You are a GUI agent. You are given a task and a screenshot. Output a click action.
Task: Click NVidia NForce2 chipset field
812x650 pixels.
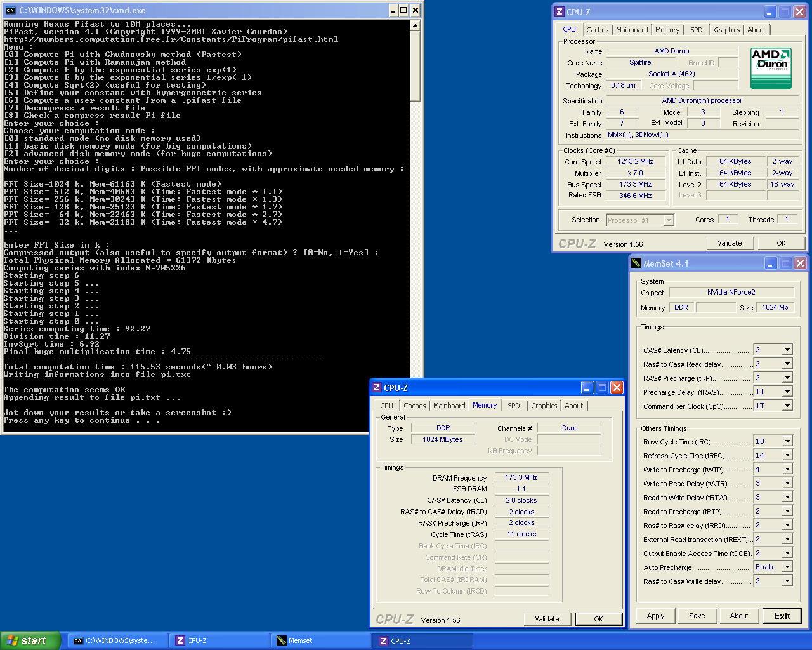(x=731, y=293)
